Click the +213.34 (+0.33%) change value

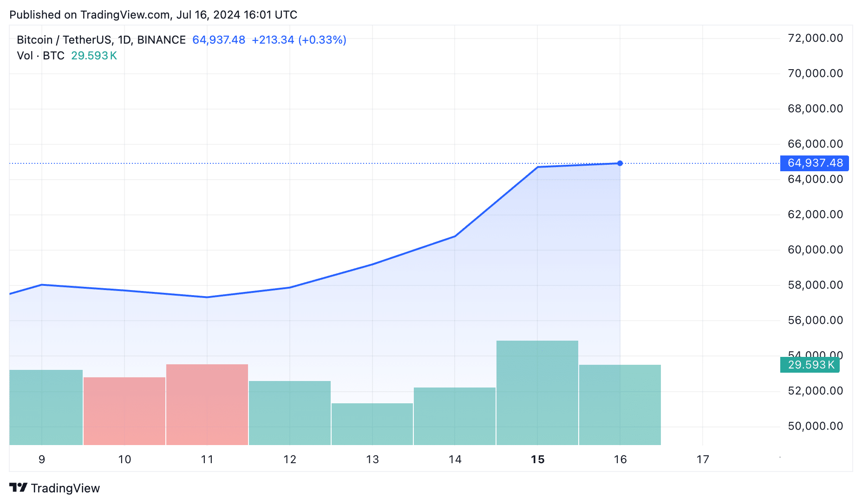[299, 40]
